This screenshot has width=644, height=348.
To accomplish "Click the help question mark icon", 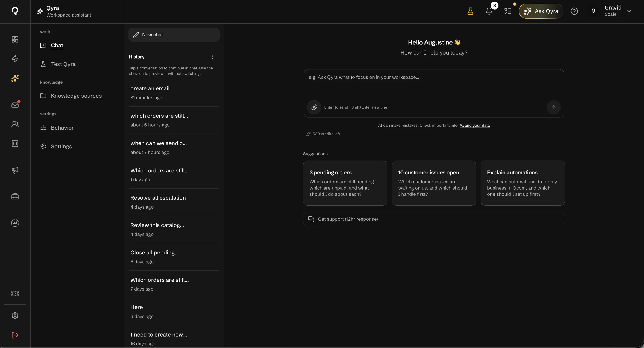I will [574, 11].
